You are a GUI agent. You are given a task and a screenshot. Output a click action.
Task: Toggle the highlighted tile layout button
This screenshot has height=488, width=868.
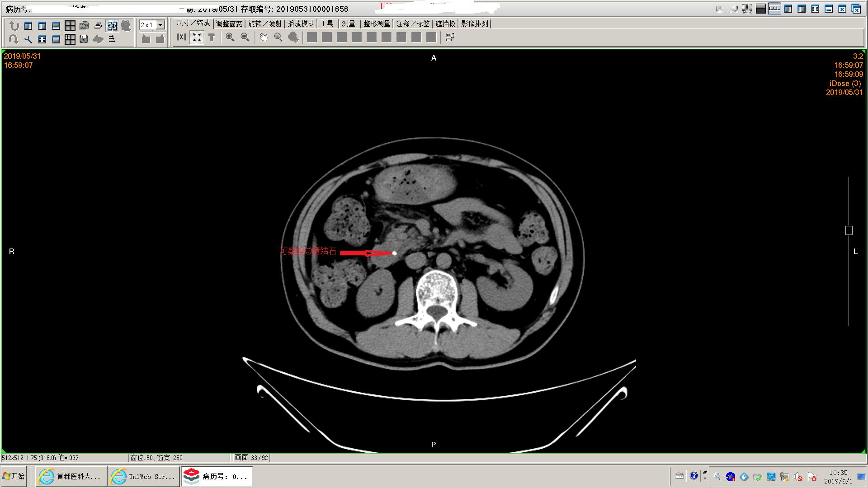(x=112, y=26)
